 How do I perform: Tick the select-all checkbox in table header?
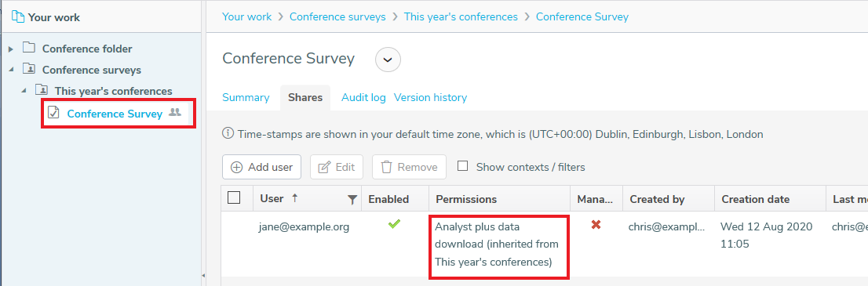[234, 197]
